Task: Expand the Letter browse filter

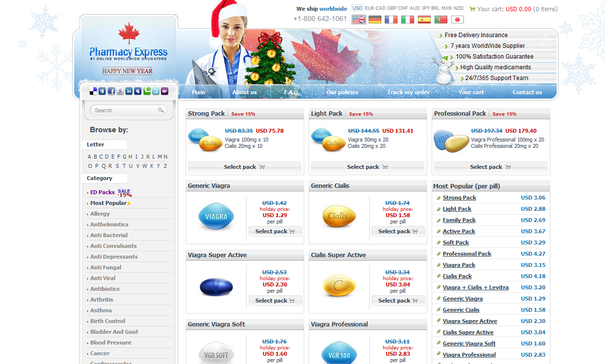Action: pyautogui.click(x=104, y=144)
